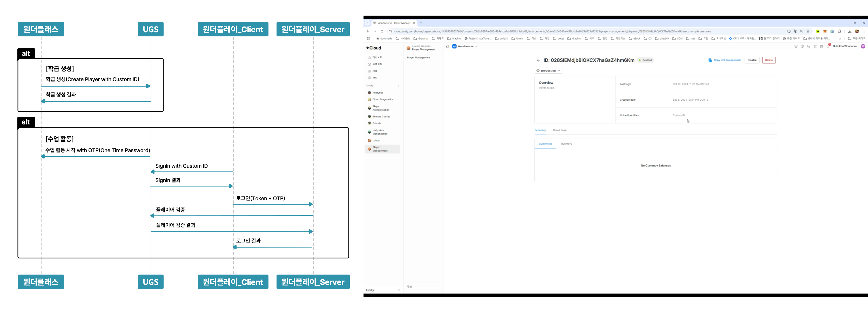Image resolution: width=868 pixels, height=312 pixels.
Task: Open the notifications bell
Action: point(828,46)
